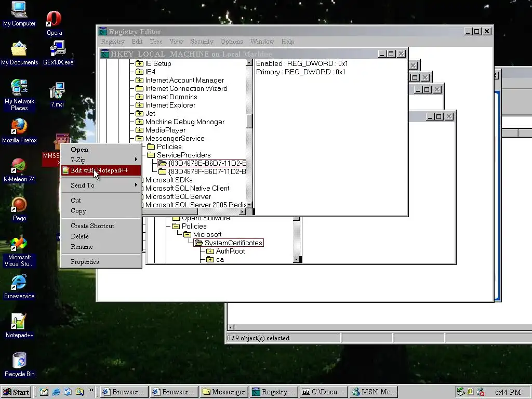Choose Rename in context menu

pos(101,247)
